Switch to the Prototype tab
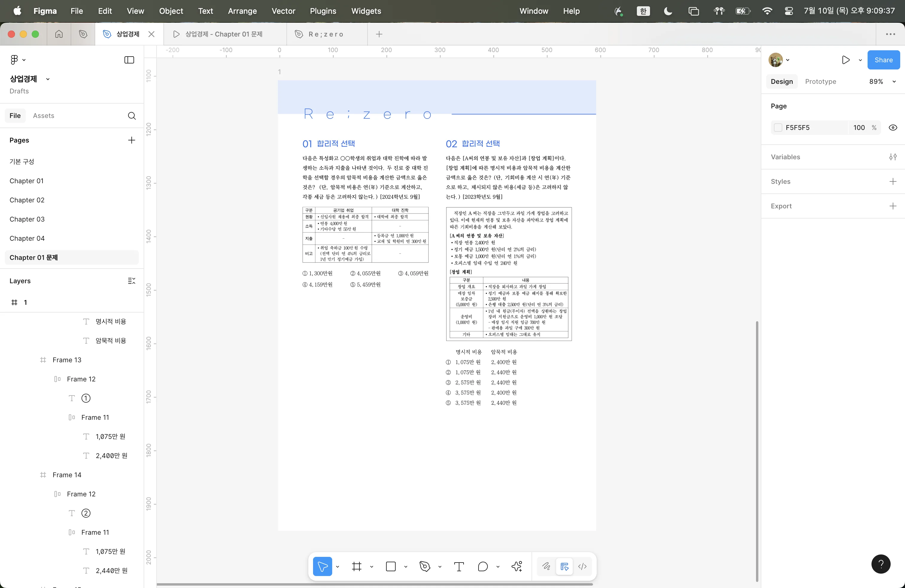 (x=820, y=82)
